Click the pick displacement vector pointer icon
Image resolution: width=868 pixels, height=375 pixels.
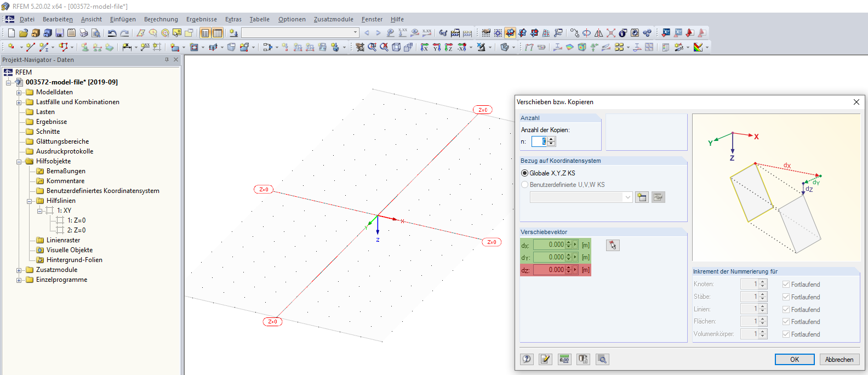click(613, 245)
